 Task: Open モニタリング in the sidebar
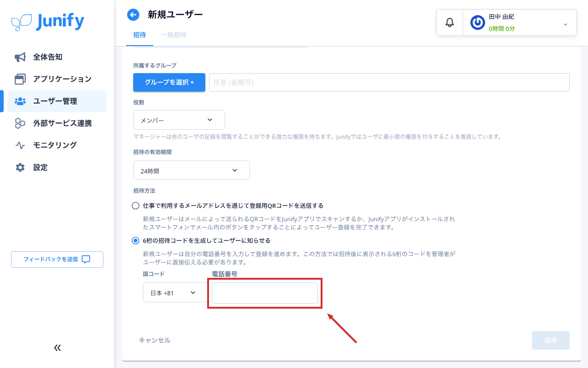pos(57,145)
